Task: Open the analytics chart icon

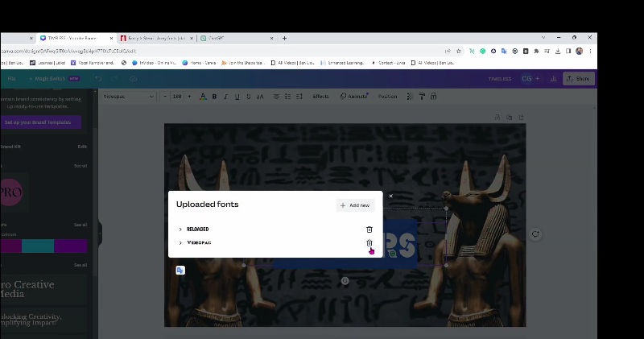Action: pyautogui.click(x=553, y=78)
